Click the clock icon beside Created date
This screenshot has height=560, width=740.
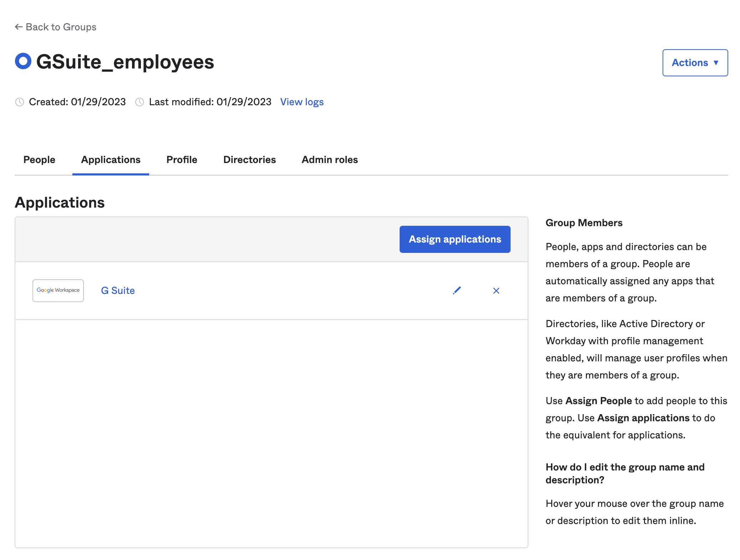click(x=20, y=102)
